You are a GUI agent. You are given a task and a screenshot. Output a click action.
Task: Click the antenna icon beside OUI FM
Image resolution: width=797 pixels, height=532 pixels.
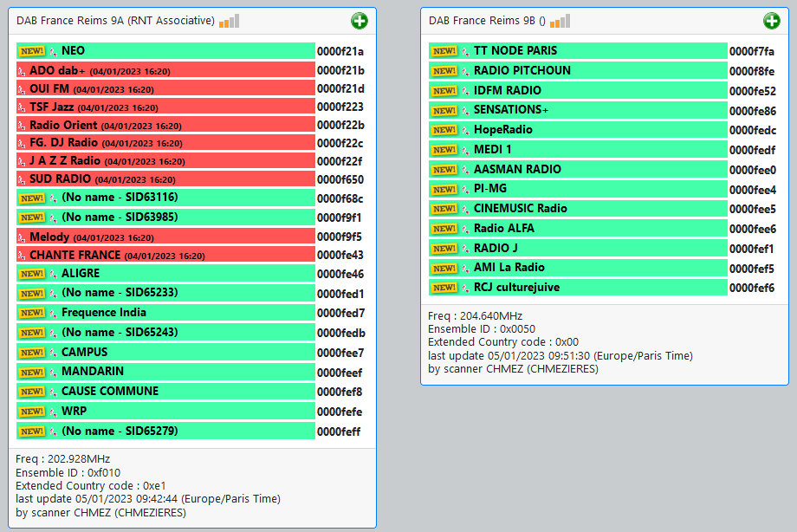tap(22, 89)
